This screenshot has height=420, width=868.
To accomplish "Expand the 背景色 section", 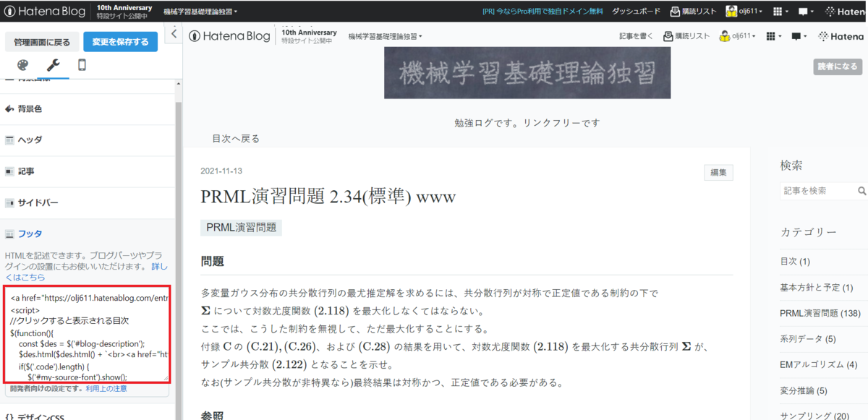I will tap(88, 109).
